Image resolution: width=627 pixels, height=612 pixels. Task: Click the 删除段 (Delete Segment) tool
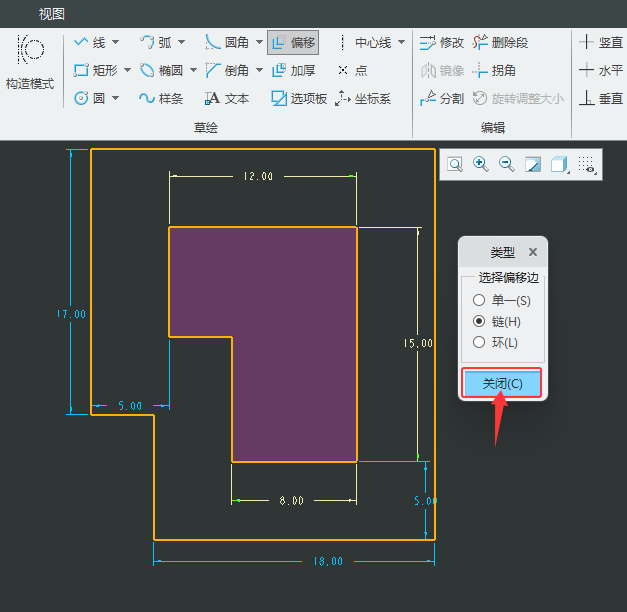(500, 42)
